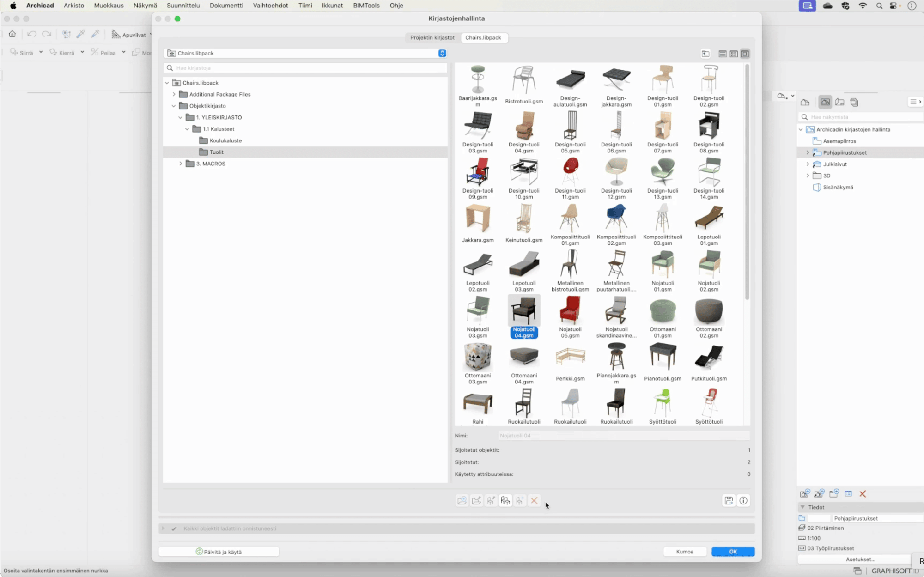Click the thumbnail grid vertical scrollbar
The image size is (924, 577).
pyautogui.click(x=747, y=182)
